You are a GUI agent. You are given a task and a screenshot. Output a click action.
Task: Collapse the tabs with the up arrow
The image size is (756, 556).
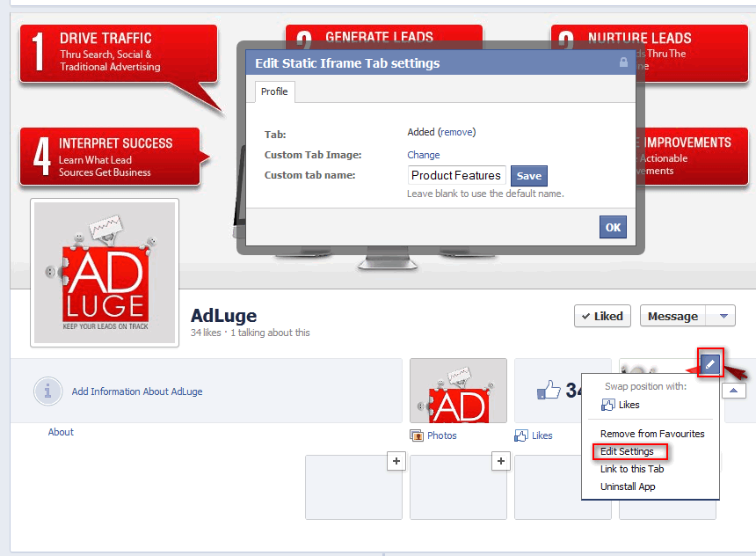734,391
